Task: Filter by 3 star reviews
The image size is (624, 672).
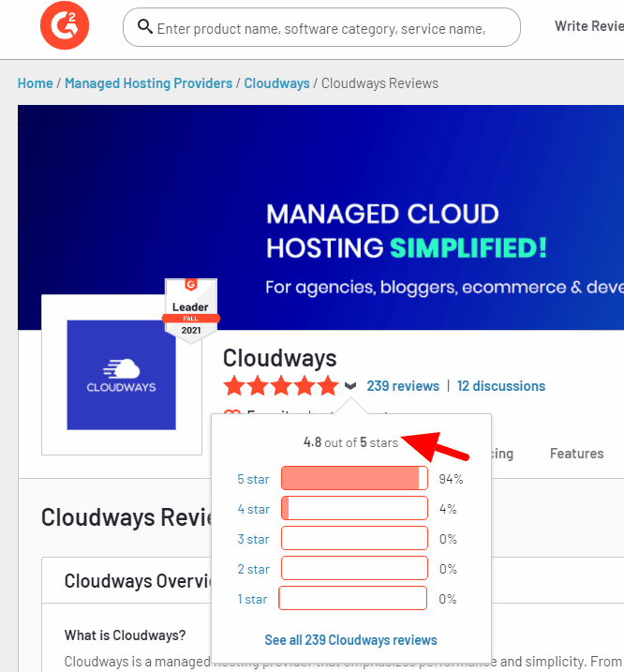Action: (253, 539)
